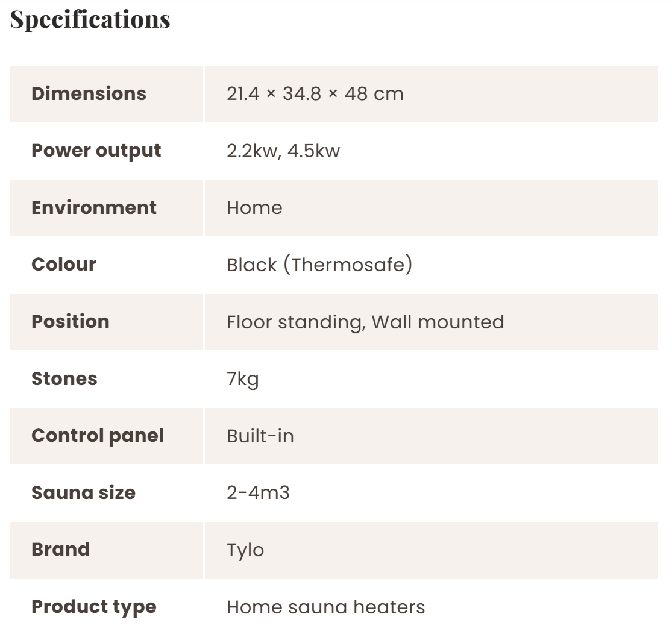The width and height of the screenshot is (672, 637).
Task: Click the Environment row label
Action: click(x=93, y=207)
